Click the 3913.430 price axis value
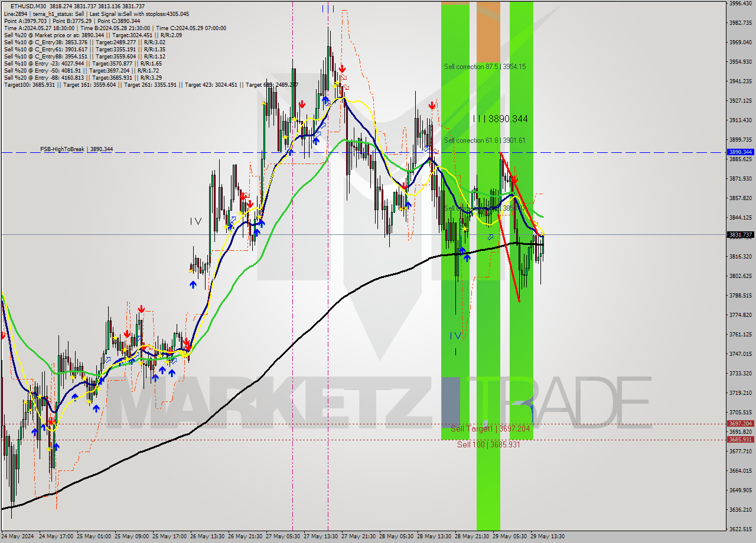 point(741,120)
